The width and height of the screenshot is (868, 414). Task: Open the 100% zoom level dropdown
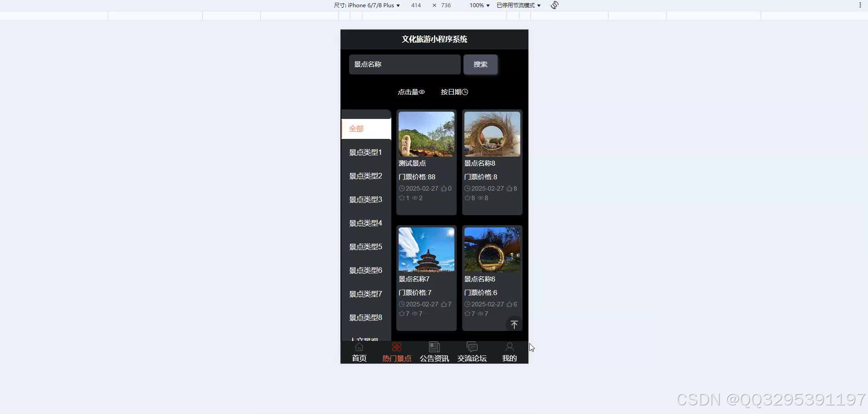479,5
